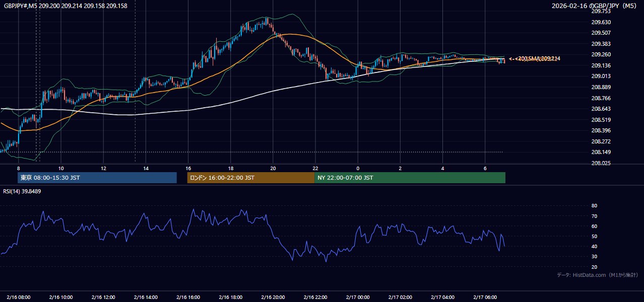Click the 209.507 price axis label
Image resolution: width=644 pixels, height=302 pixels.
601,33
